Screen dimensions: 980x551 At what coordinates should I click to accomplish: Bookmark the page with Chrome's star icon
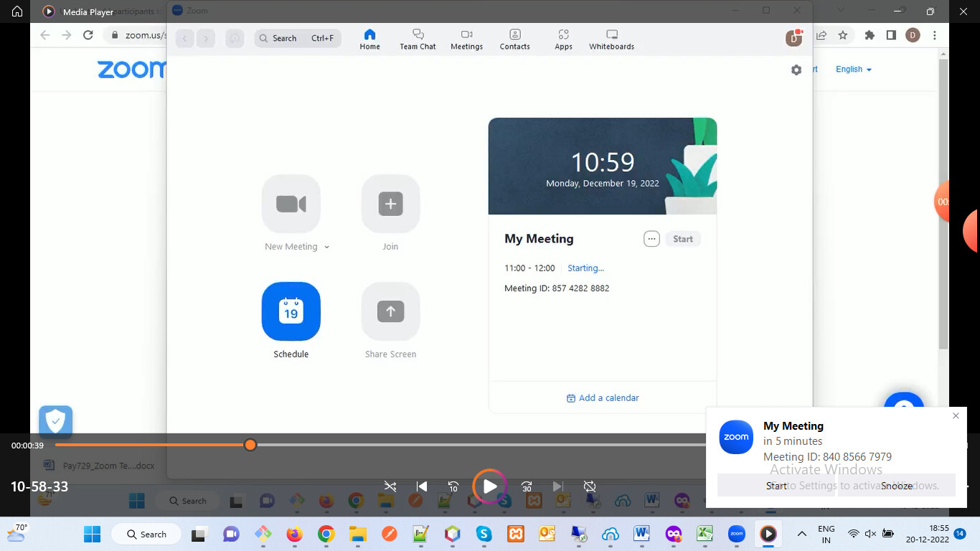pyautogui.click(x=843, y=35)
